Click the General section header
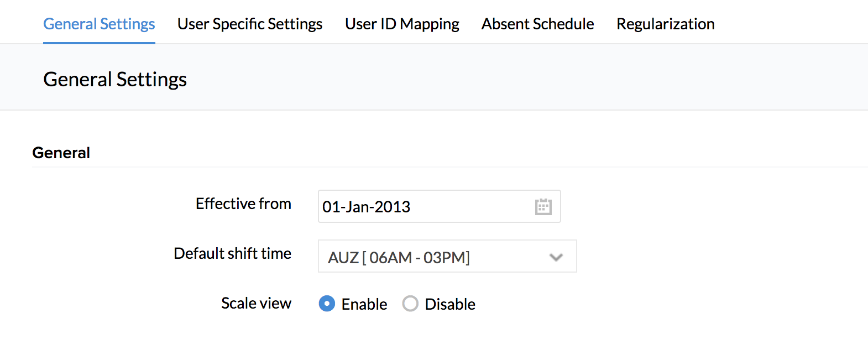 (61, 153)
